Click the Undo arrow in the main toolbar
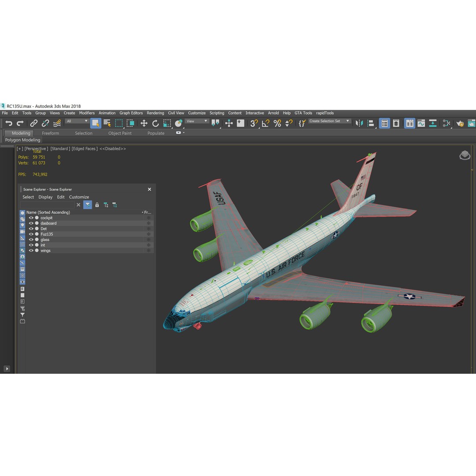The width and height of the screenshot is (476, 476). pos(9,123)
